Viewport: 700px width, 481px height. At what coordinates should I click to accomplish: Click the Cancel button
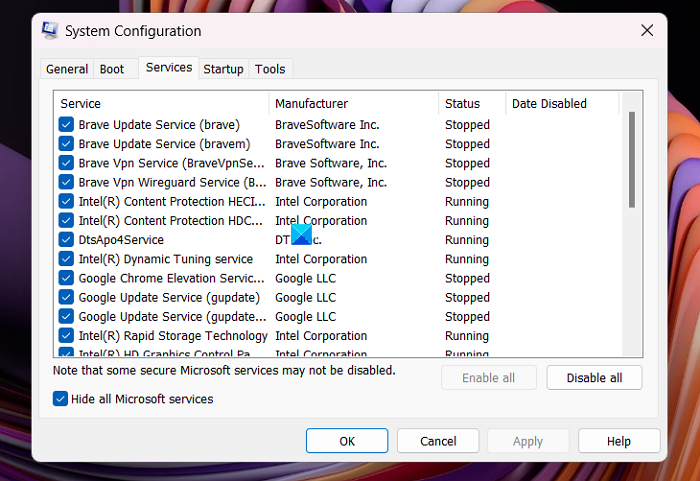[438, 441]
